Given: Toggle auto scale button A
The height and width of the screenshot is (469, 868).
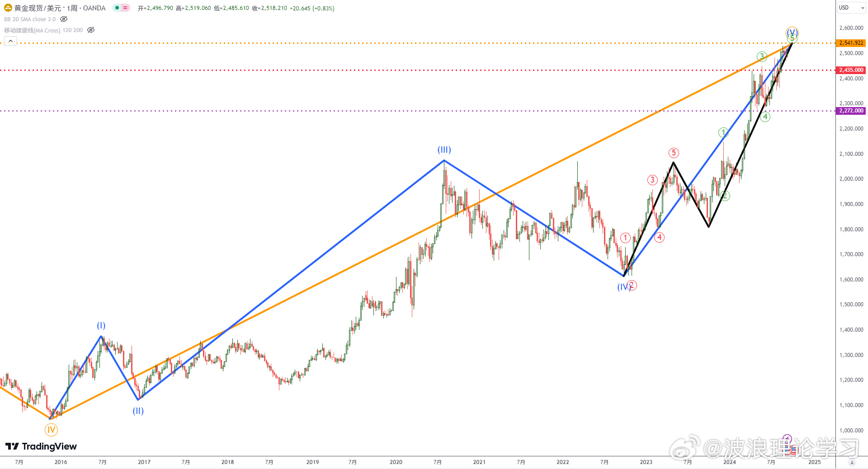Looking at the screenshot, I should coord(852,462).
